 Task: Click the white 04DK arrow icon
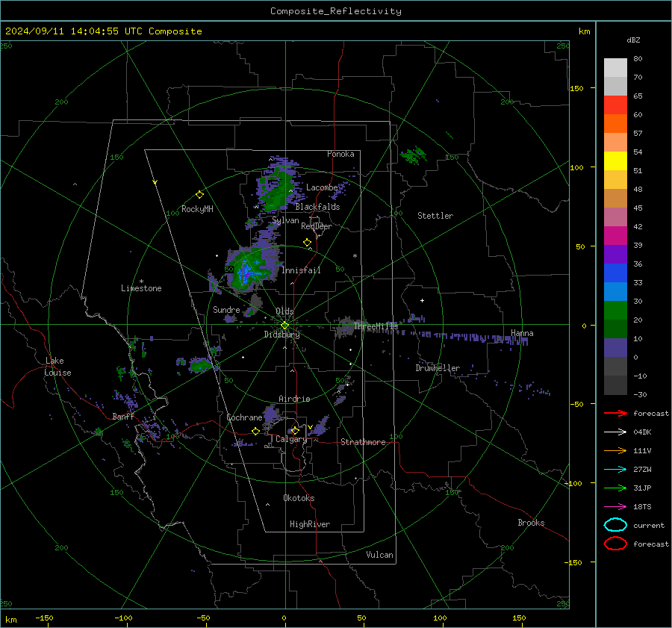[615, 432]
